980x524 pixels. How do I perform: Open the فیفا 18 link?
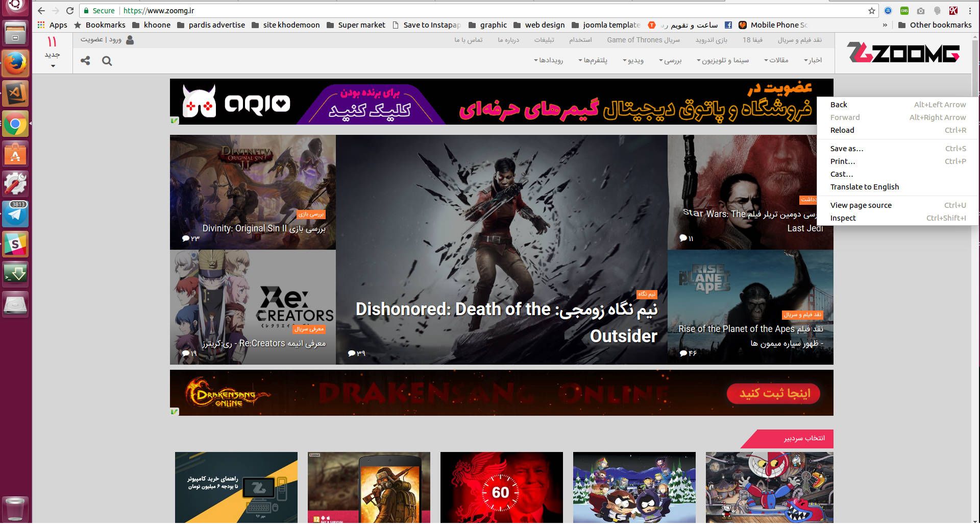[752, 40]
